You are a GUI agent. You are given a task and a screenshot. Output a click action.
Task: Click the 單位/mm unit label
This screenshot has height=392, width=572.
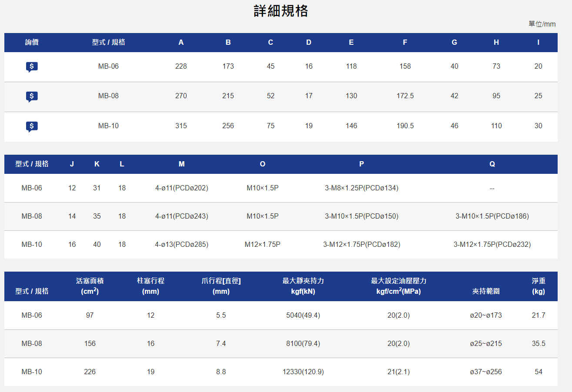pyautogui.click(x=542, y=24)
